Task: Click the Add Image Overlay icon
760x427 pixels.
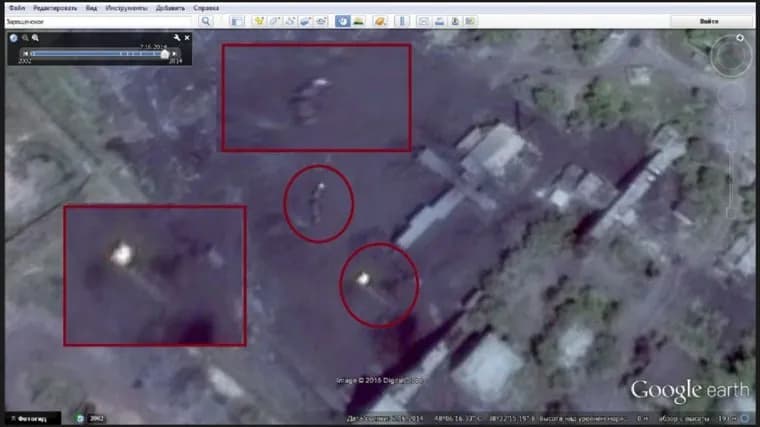Action: tap(306, 21)
